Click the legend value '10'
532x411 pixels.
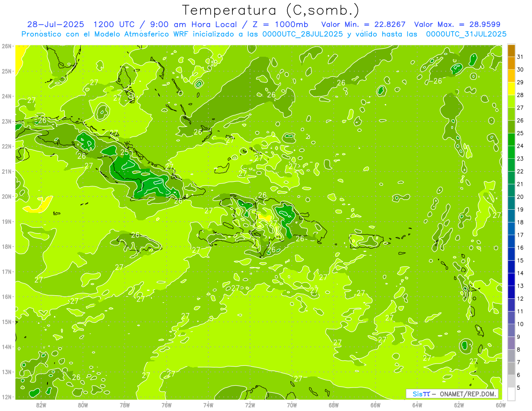coord(520,324)
